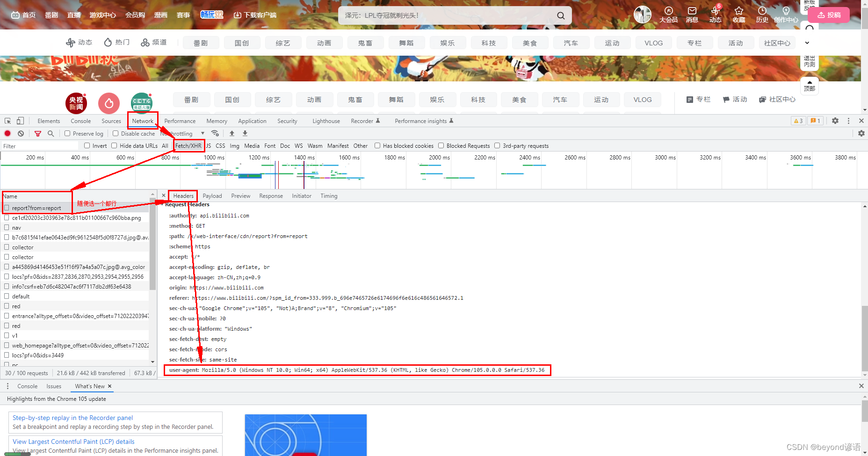
Task: Close the bottom drawer panel
Action: (861, 386)
